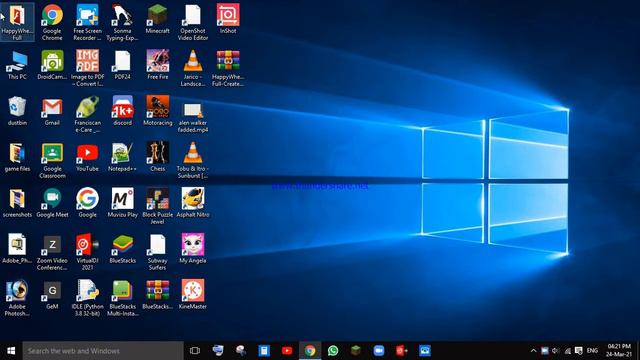Select the Jarico Landscape VLC file

click(193, 69)
